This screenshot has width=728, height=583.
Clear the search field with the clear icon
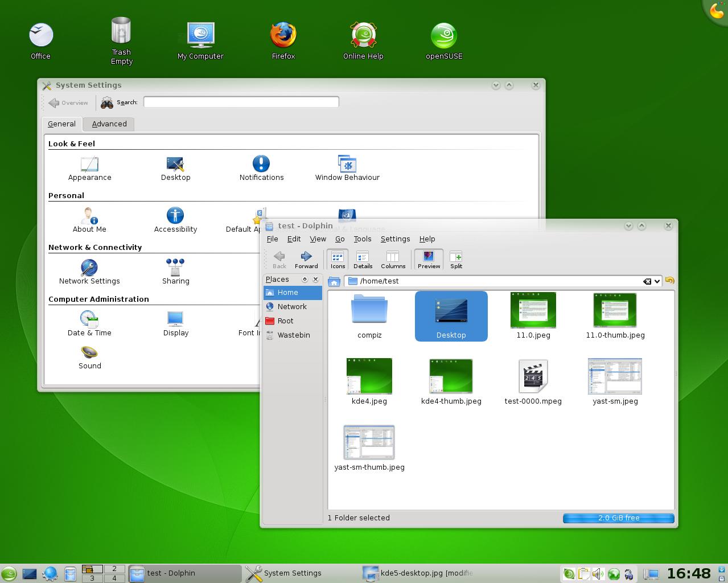click(x=647, y=281)
